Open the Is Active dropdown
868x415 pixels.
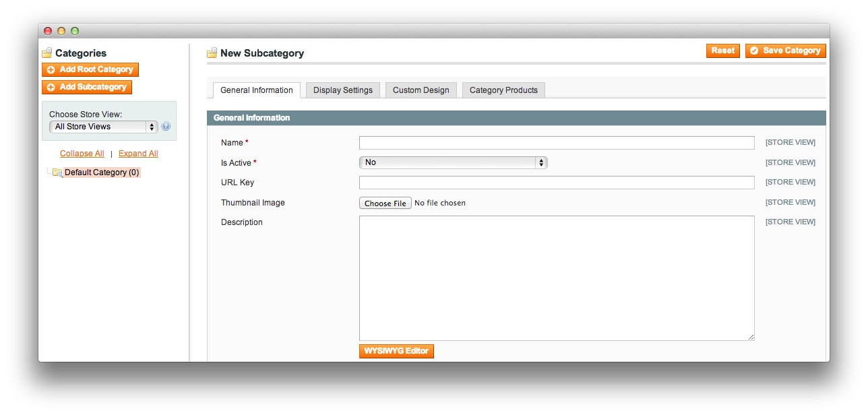point(453,162)
